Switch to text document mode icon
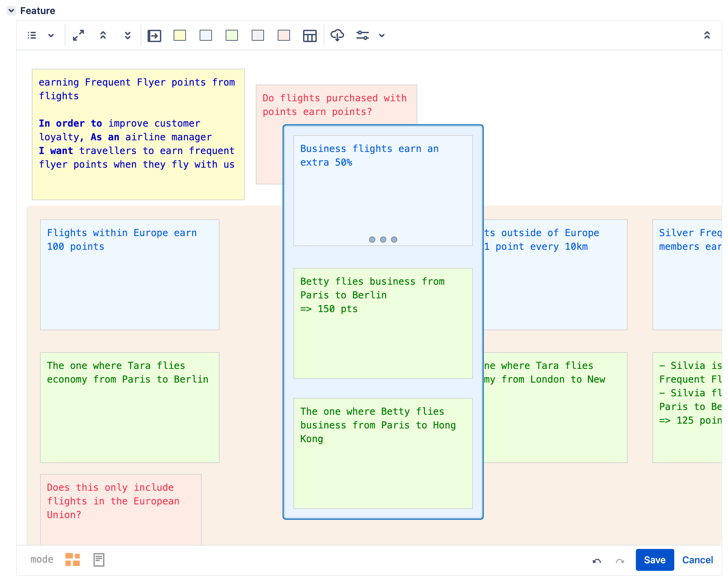Screen dimensions: 728x578 [99, 560]
